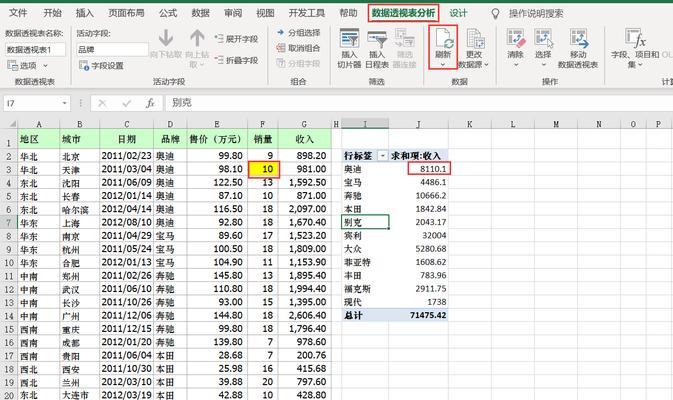Expand the Name Box dropdown arrow
This screenshot has height=400, width=673.
click(64, 103)
